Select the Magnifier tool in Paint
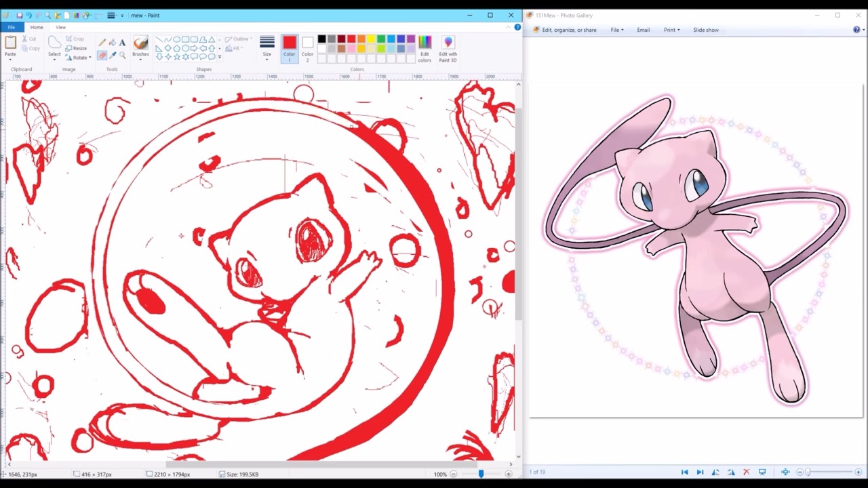868x488 pixels. click(122, 55)
